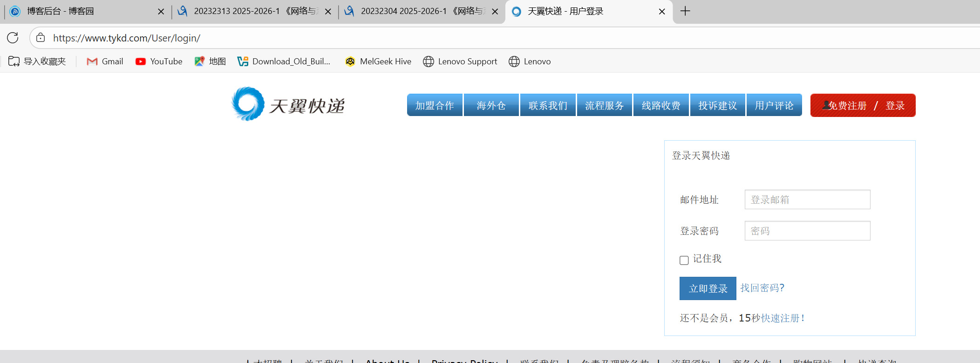Click the 邮件地址 label
Image resolution: width=980 pixels, height=363 pixels.
(699, 200)
